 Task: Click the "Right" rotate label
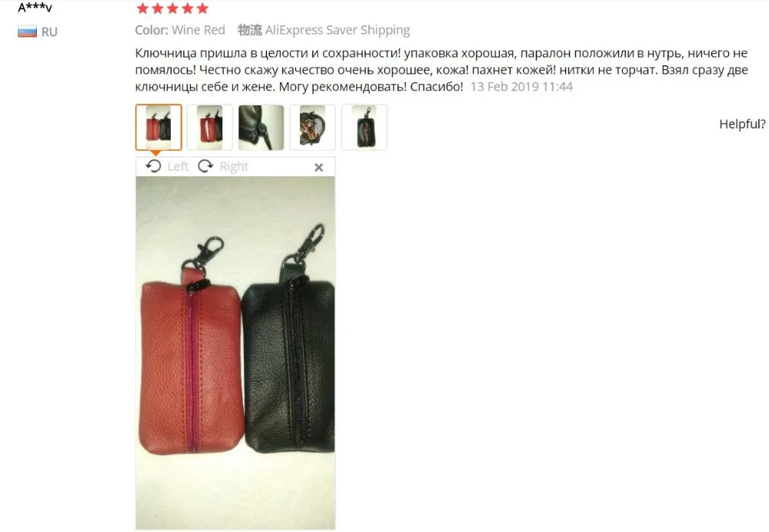234,167
